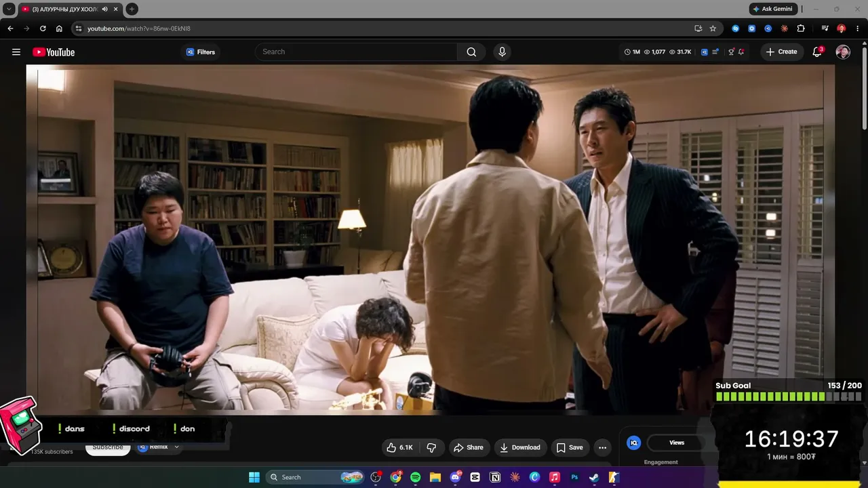Click the vidIQ round logo beside Views
Image resolution: width=868 pixels, height=488 pixels.
(x=634, y=443)
